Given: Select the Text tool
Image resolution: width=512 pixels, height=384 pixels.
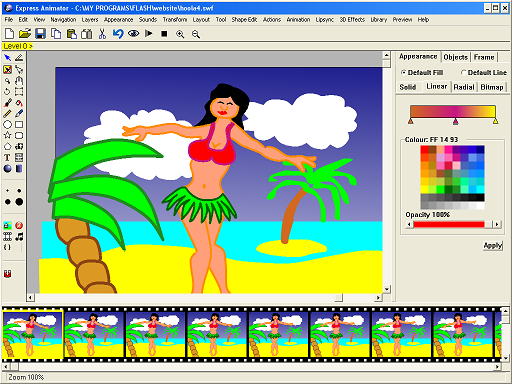Looking at the screenshot, I should (x=7, y=158).
